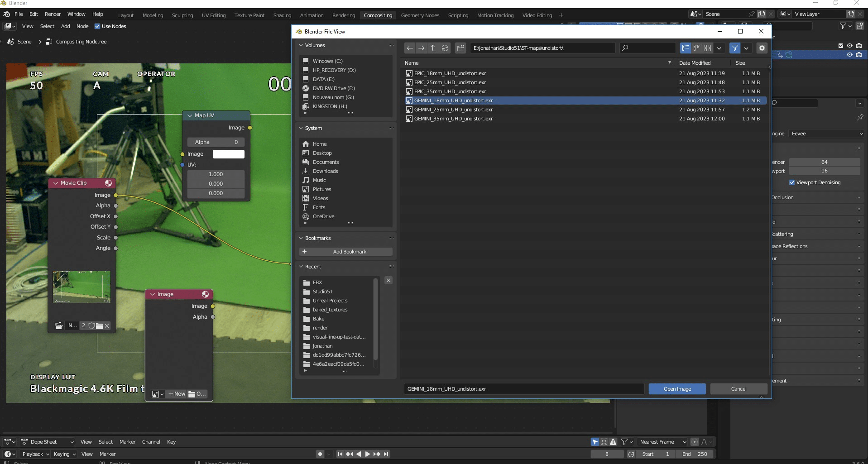Go to parent directory in file browser
The image size is (868, 464).
pyautogui.click(x=433, y=48)
